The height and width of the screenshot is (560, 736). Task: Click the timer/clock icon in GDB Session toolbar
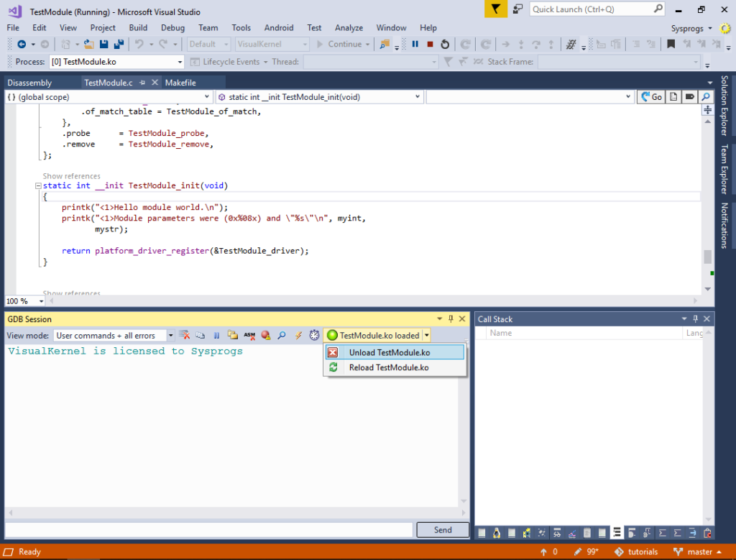point(314,335)
